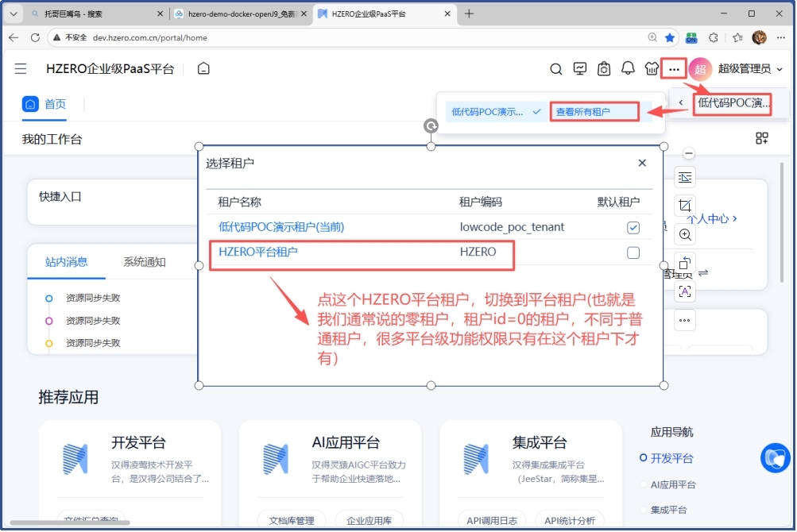Open the 首页 home tab
The width and height of the screenshot is (797, 532).
(x=45, y=104)
